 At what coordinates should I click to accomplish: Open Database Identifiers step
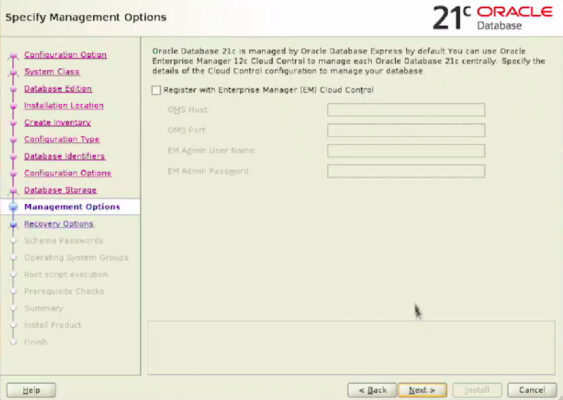click(x=65, y=156)
